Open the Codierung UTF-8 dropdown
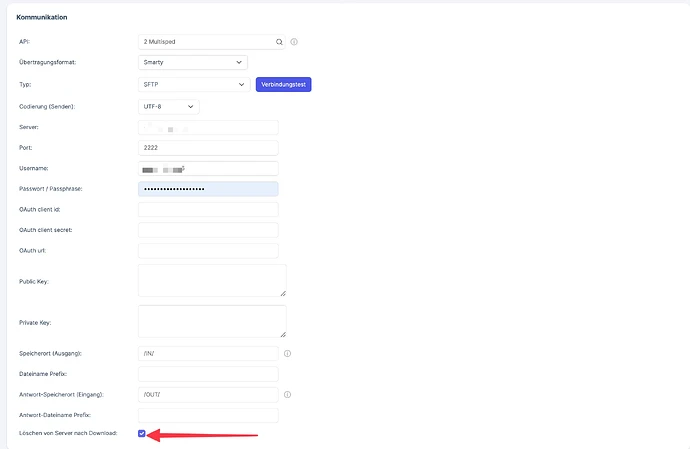This screenshot has height=449, width=690. 169,107
